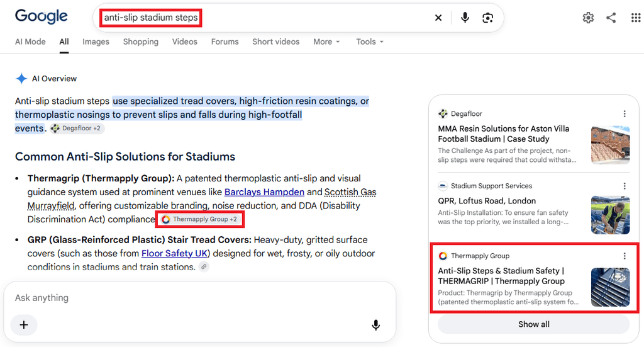Viewport: 644px width, 347px height.
Task: Open QPR, Loftus Road, London result
Action: 487,201
